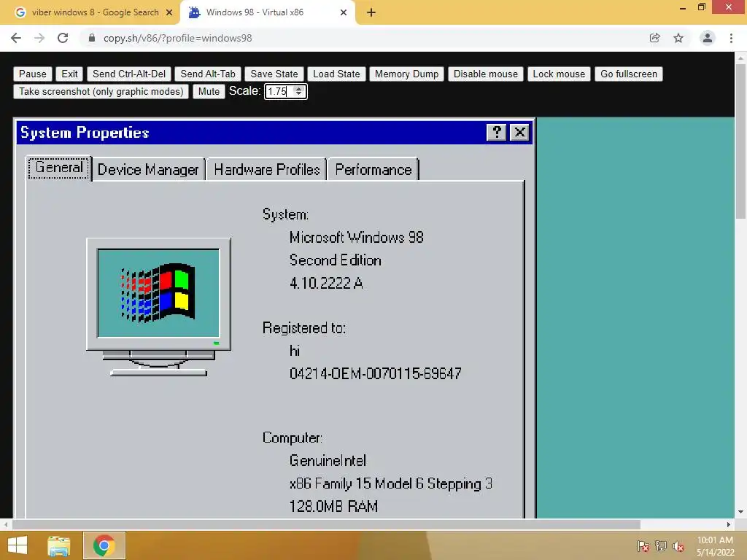Take screenshot of graphic mode
This screenshot has width=747, height=560.
point(101,91)
